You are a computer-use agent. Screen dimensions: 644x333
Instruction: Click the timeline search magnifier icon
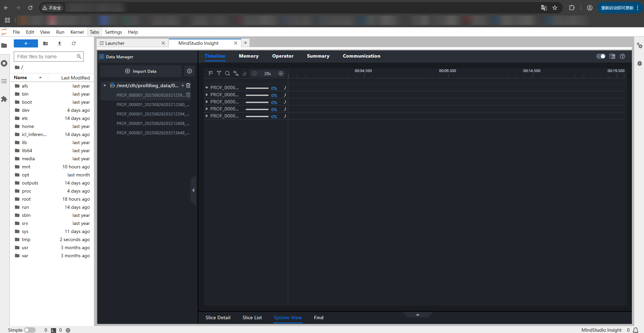(227, 73)
